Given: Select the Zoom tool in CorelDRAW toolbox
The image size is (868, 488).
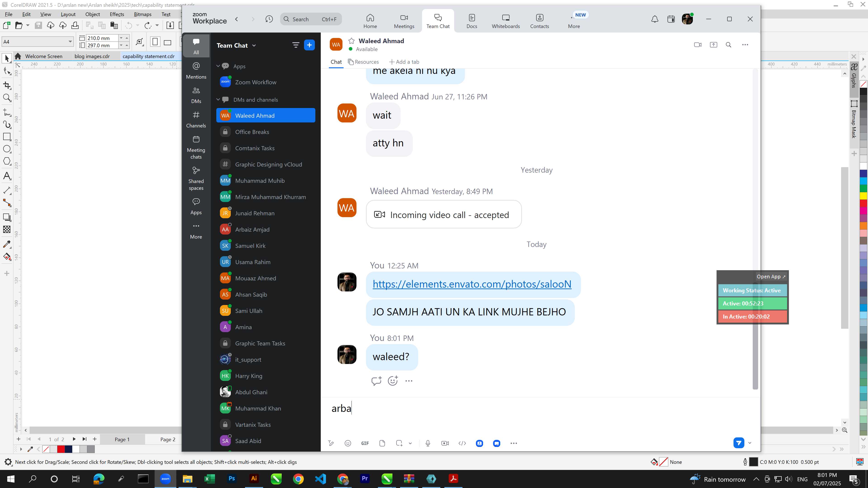Looking at the screenshot, I should pos(7,98).
